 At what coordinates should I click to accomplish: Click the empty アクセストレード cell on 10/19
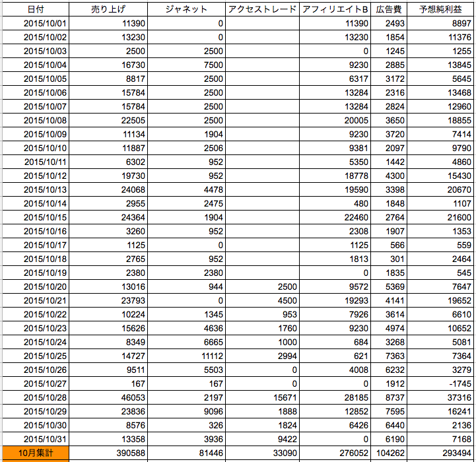tap(262, 273)
